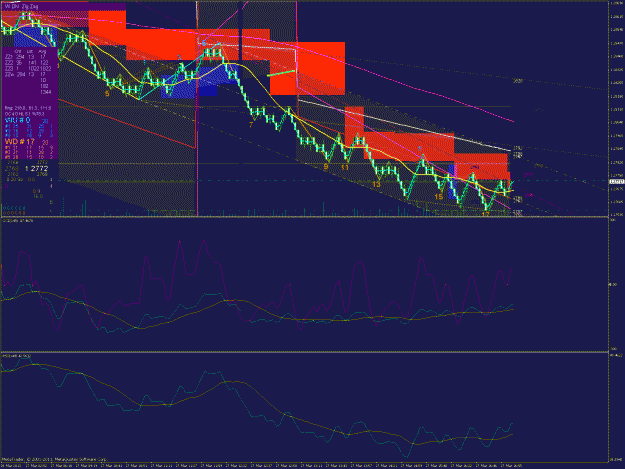
Task: Select the orange wave label 13
Action: (376, 184)
